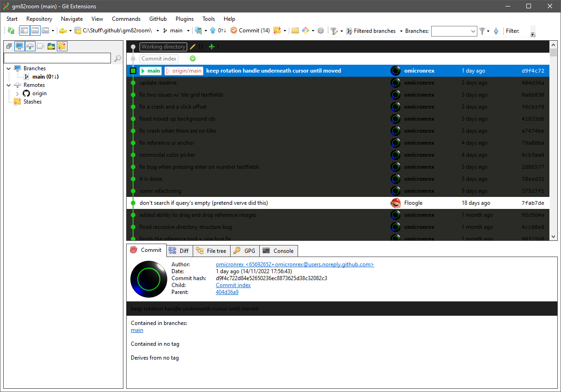Open repository settings with the gear icon
The width and height of the screenshot is (561, 392).
click(x=321, y=31)
